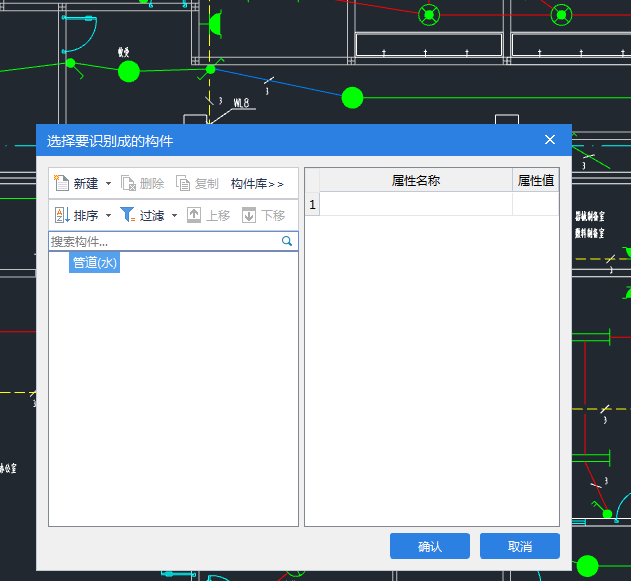This screenshot has width=631, height=581.
Task: Click the 属性值 column header
Action: 535,181
